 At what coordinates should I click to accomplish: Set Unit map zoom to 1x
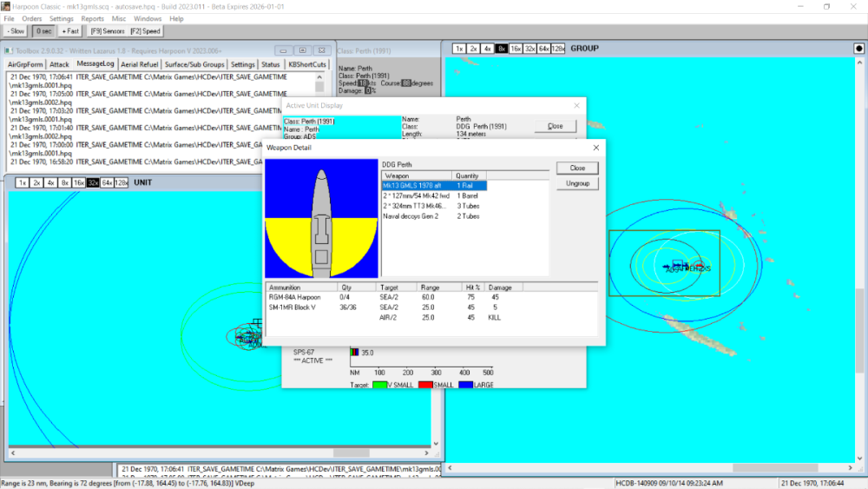pos(23,182)
